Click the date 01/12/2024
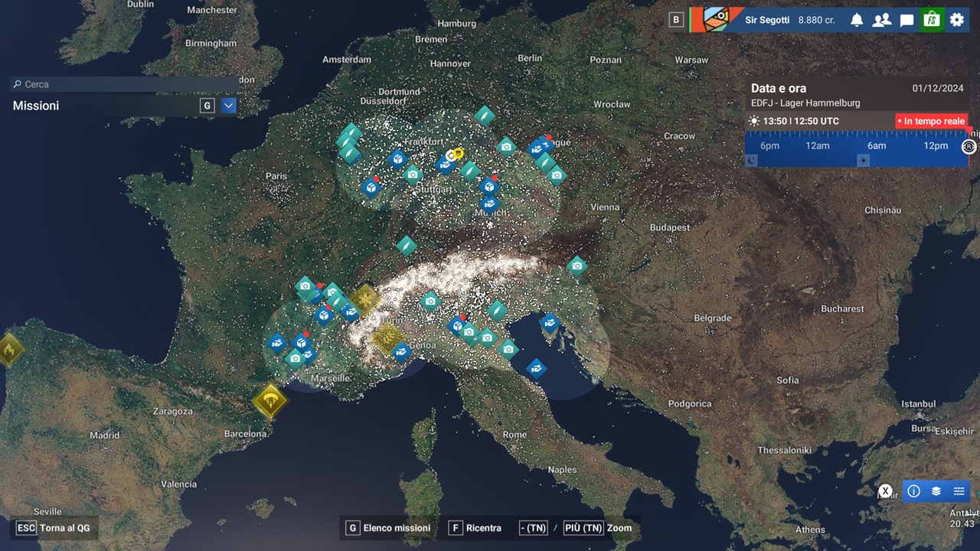This screenshot has width=980, height=551. [938, 88]
